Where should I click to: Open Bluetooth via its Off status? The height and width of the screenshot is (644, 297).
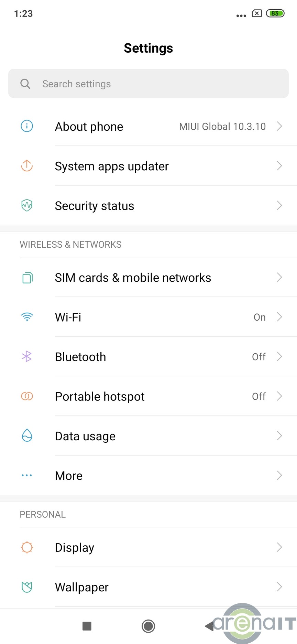coord(258,357)
